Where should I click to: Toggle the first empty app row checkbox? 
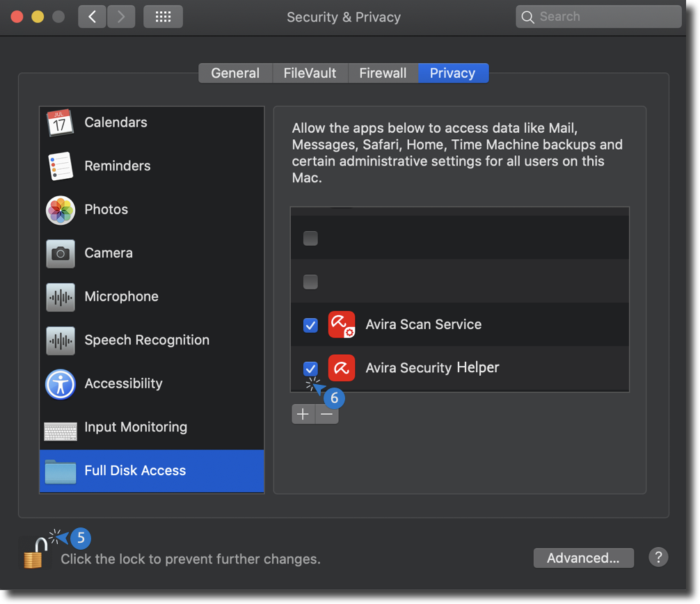click(x=310, y=239)
